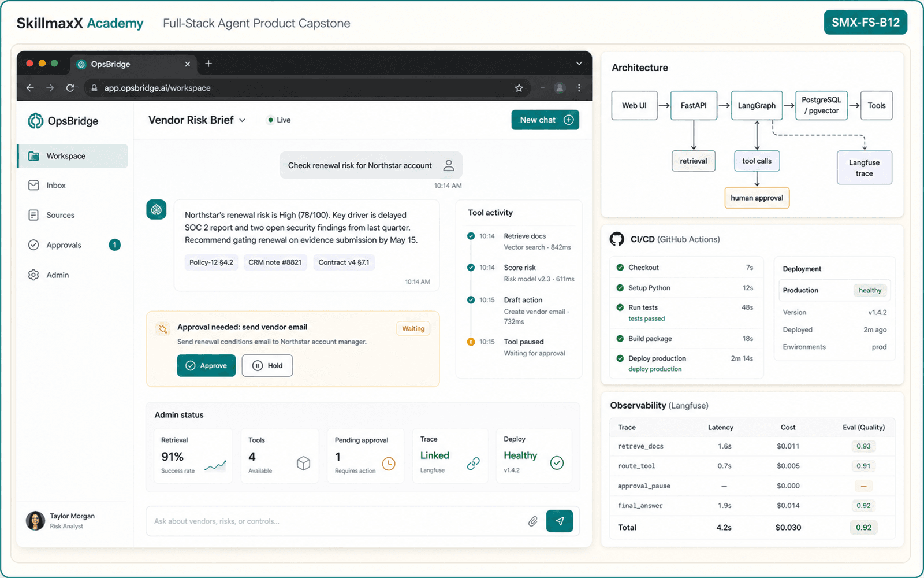Click the human approval architecture node
Viewport: 924px width, 578px height.
tap(757, 198)
